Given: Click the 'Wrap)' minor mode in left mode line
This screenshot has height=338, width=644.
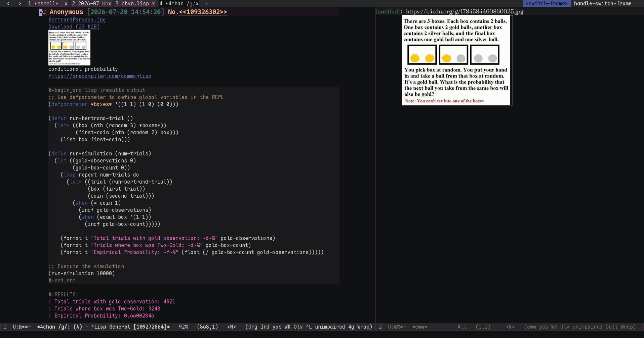Looking at the screenshot, I should coord(365,327).
